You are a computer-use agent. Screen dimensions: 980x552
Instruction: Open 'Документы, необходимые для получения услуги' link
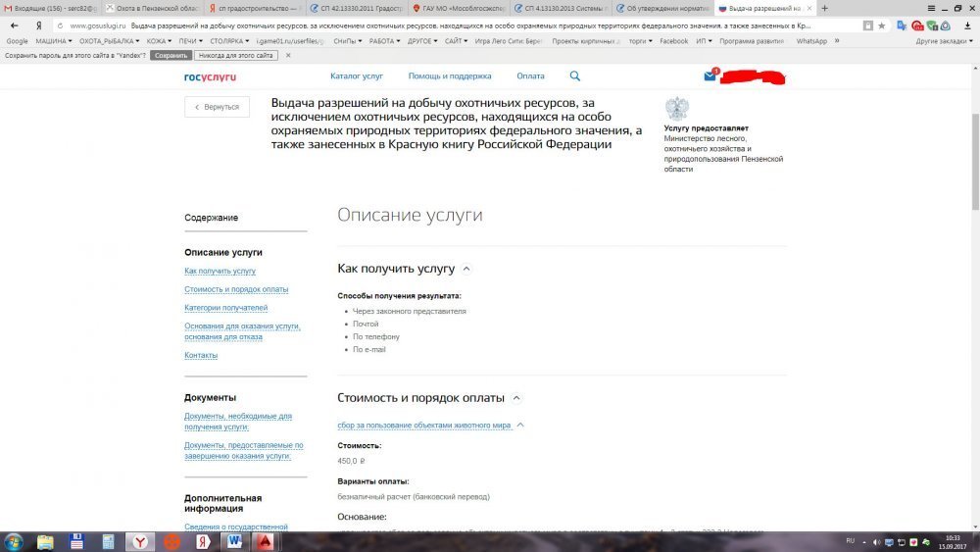coord(237,422)
